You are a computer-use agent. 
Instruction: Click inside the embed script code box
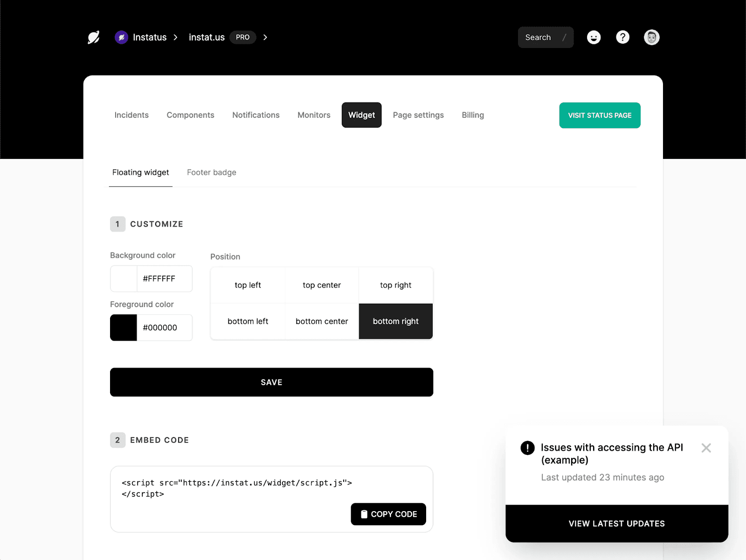point(271,499)
